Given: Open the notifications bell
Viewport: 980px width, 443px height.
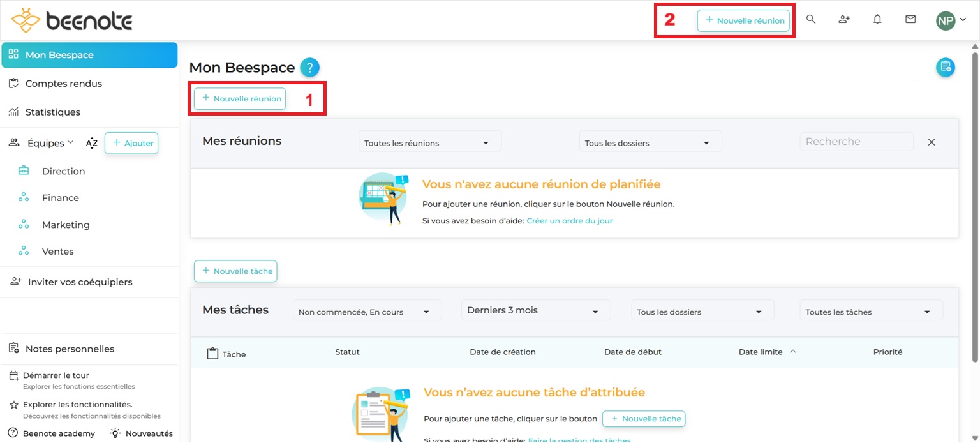Looking at the screenshot, I should click(877, 20).
